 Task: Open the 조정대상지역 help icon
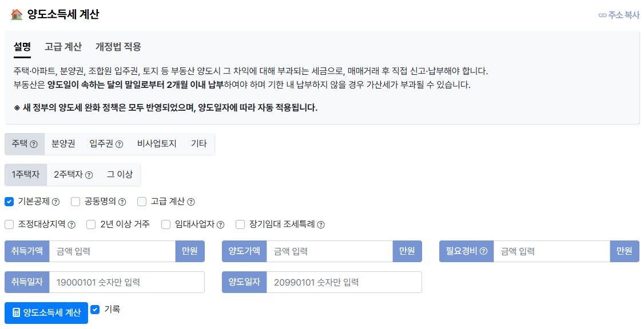(x=72, y=224)
